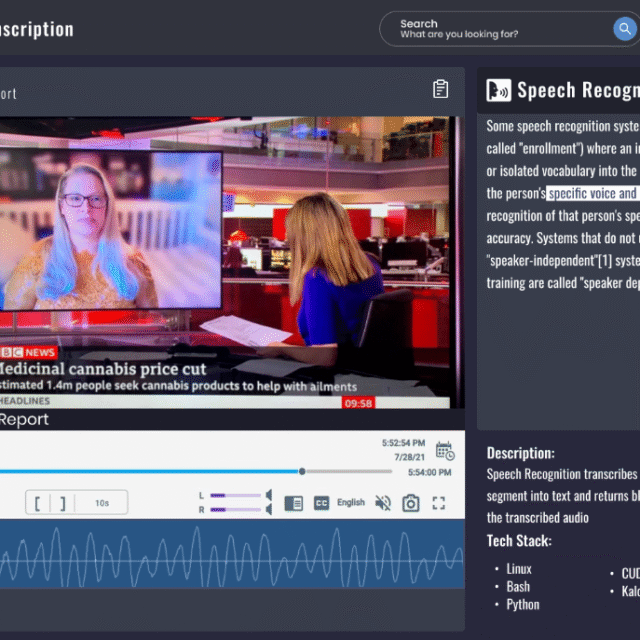Screen dimensions: 640x640
Task: Toggle closed captions CC button
Action: (321, 503)
